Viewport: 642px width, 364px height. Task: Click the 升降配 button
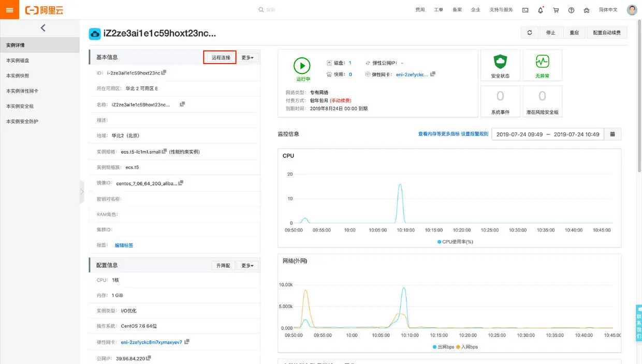tap(223, 265)
